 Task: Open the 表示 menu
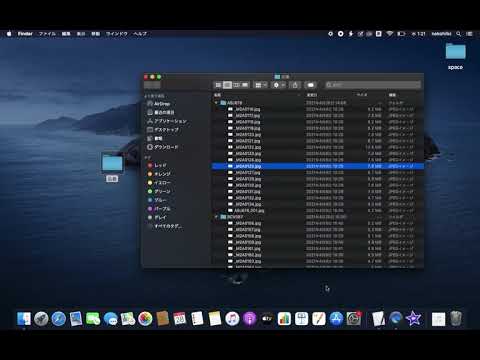point(81,34)
